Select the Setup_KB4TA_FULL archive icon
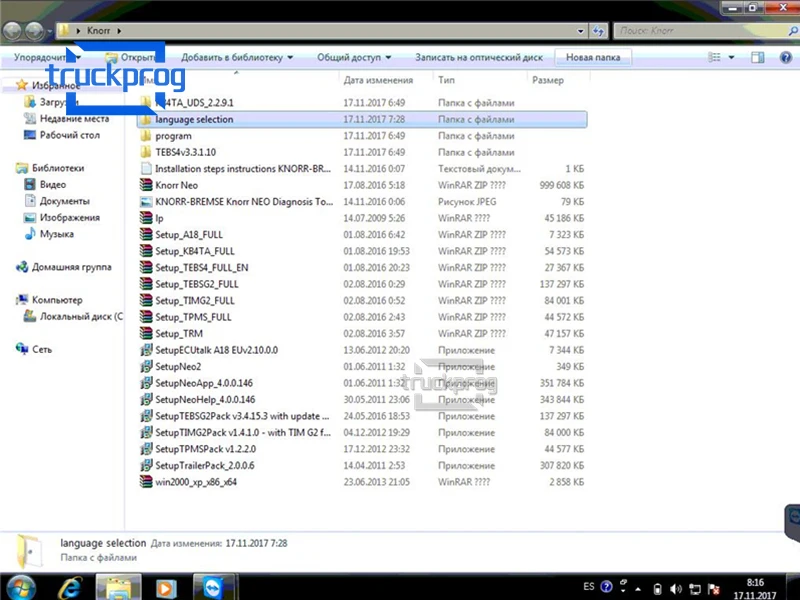The image size is (800, 600). click(x=146, y=251)
